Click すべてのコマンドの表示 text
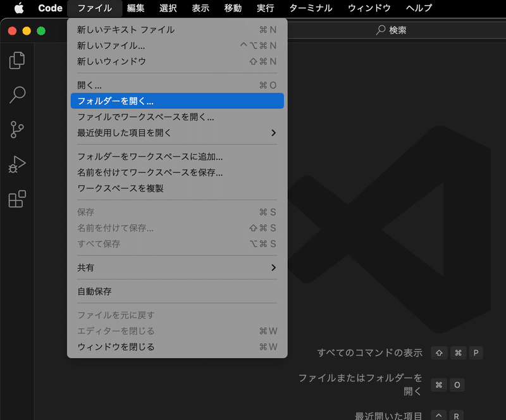 point(369,352)
